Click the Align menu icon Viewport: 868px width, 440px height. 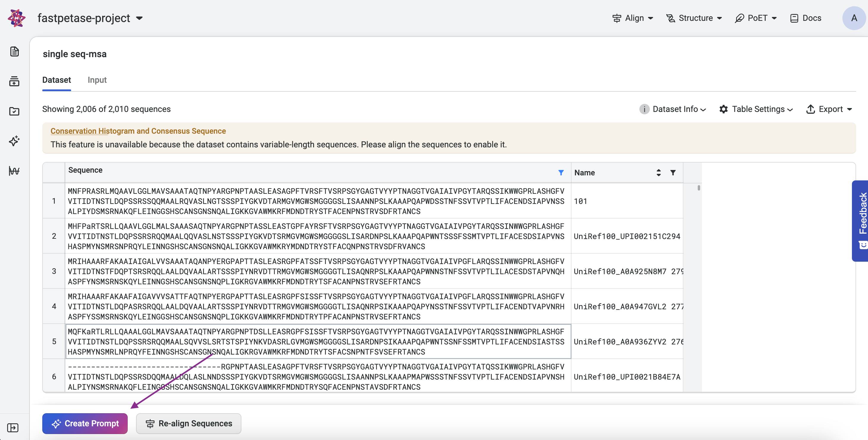click(617, 18)
